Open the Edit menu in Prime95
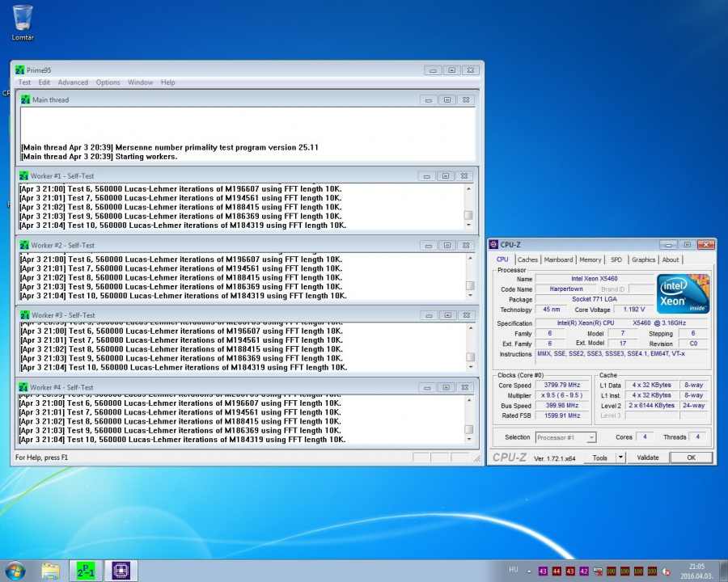The image size is (728, 582). 44,82
